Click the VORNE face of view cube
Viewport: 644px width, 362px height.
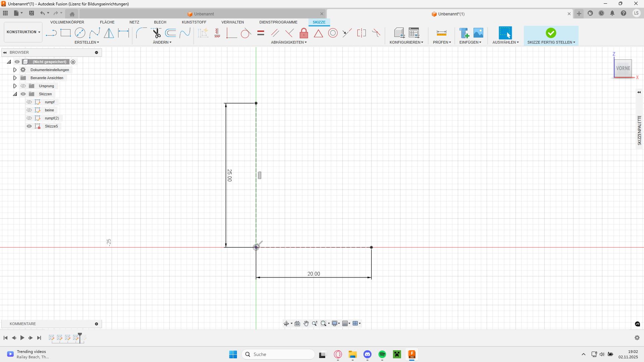(x=623, y=68)
